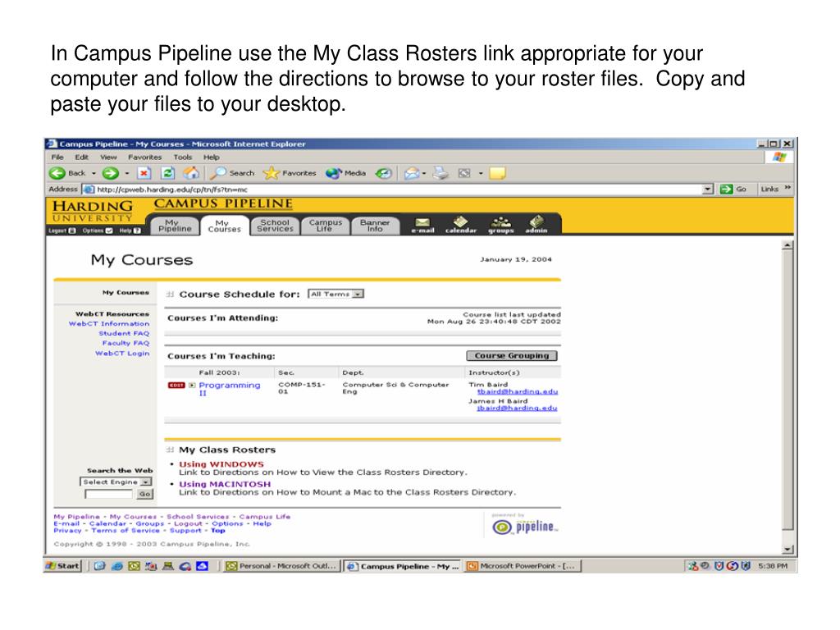840x630 pixels.
Task: Click Options under the Harding logo
Action: coord(97,231)
